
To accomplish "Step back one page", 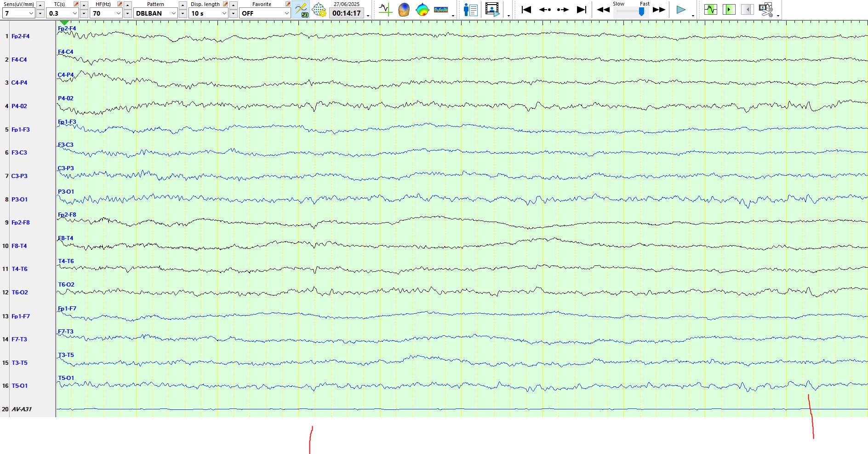I will point(545,9).
